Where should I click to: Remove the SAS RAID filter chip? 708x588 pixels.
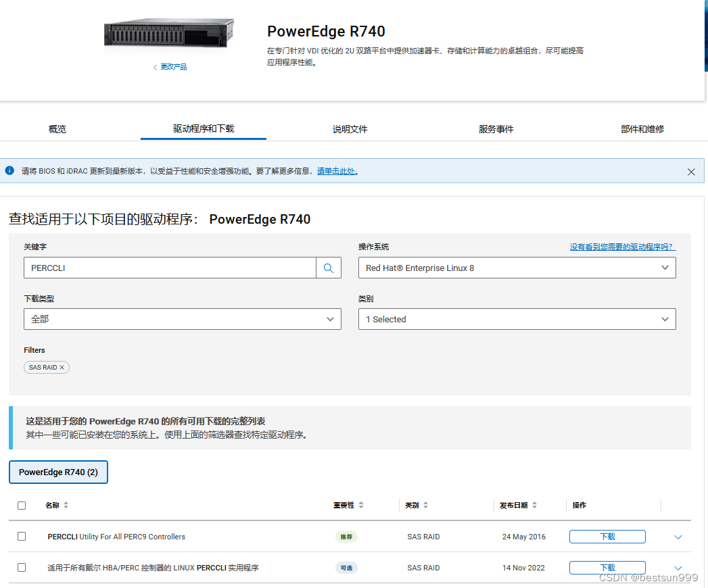[62, 367]
